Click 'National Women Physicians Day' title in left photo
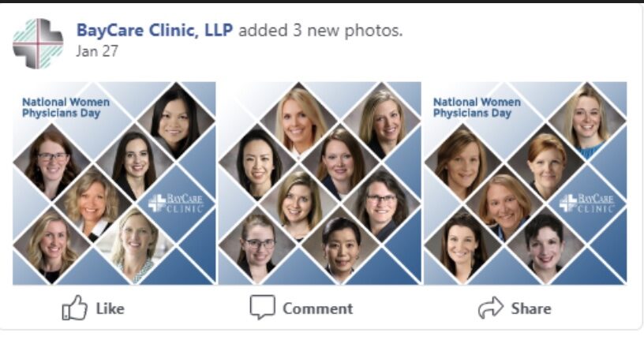The height and width of the screenshot is (340, 644). pyautogui.click(x=66, y=107)
